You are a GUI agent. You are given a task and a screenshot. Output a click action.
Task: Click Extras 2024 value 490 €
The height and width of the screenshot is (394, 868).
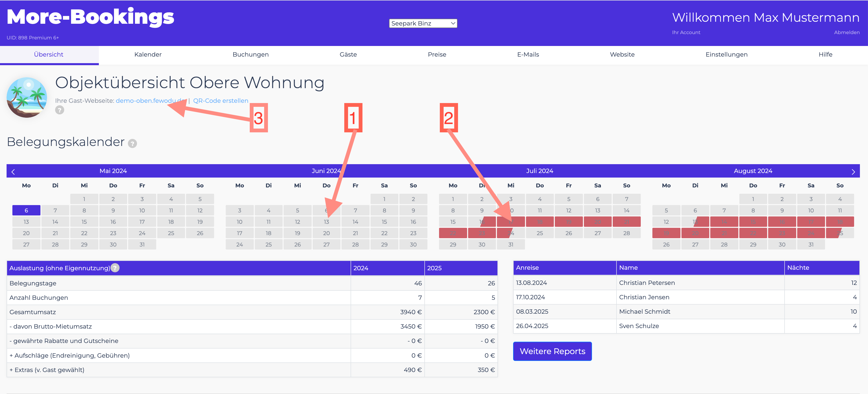pyautogui.click(x=413, y=370)
